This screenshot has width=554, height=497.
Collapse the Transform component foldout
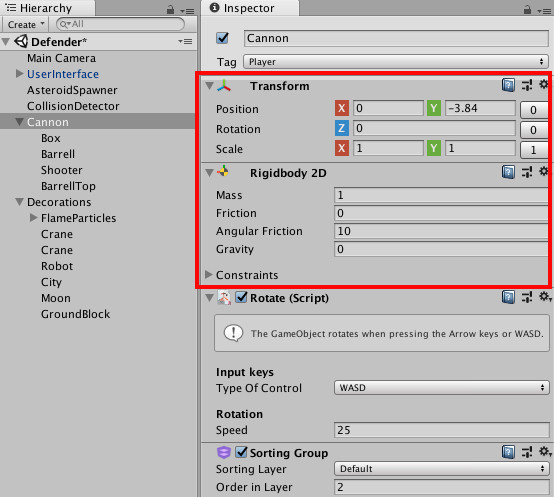pyautogui.click(x=209, y=86)
